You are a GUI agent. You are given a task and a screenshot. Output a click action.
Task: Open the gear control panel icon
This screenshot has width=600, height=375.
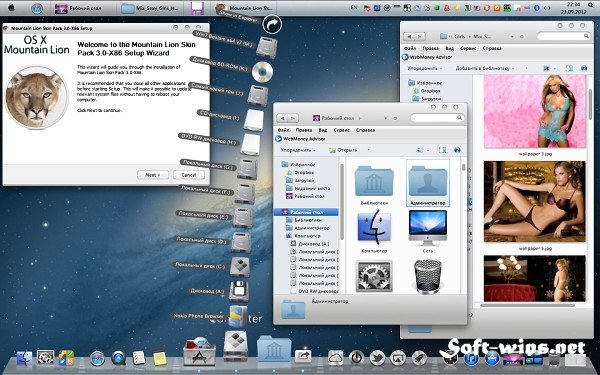coord(374,277)
